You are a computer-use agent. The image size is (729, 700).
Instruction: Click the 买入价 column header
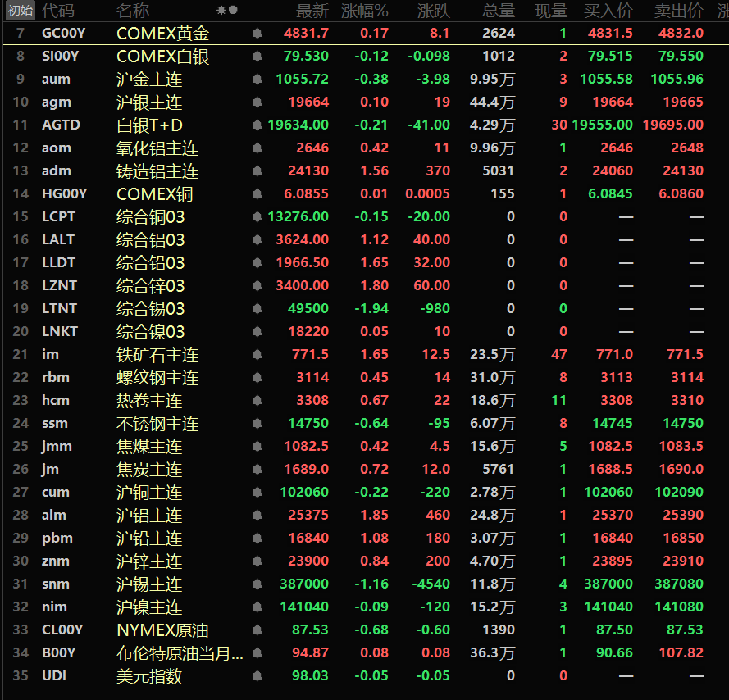tap(608, 11)
